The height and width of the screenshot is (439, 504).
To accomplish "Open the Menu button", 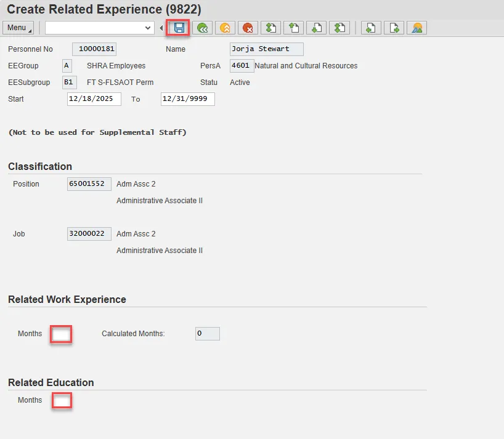I will [18, 28].
